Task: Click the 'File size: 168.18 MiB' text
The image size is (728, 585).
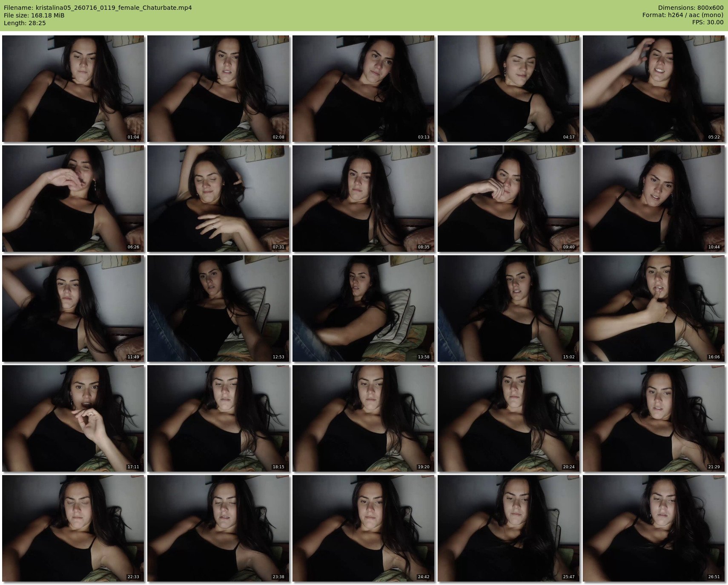Action: 34,15
